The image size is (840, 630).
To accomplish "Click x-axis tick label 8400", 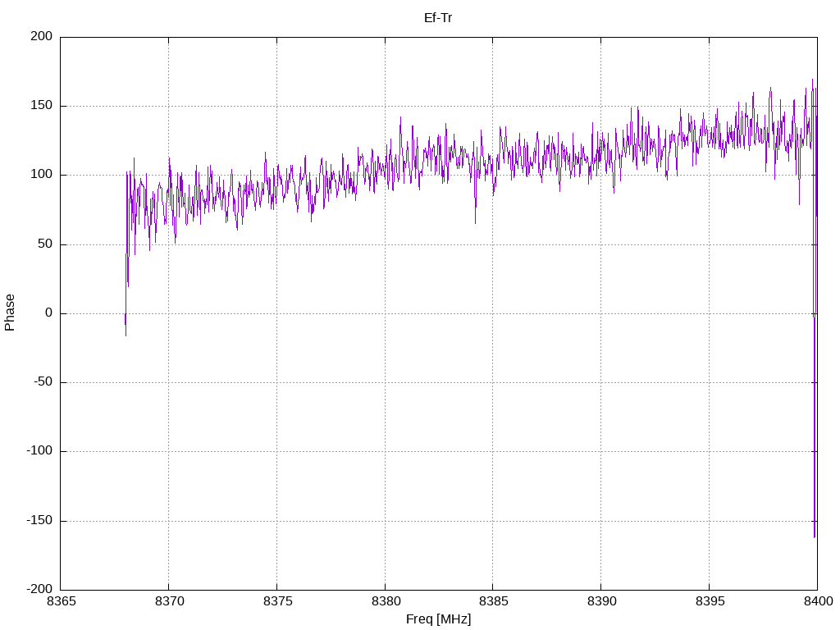I will tap(818, 601).
